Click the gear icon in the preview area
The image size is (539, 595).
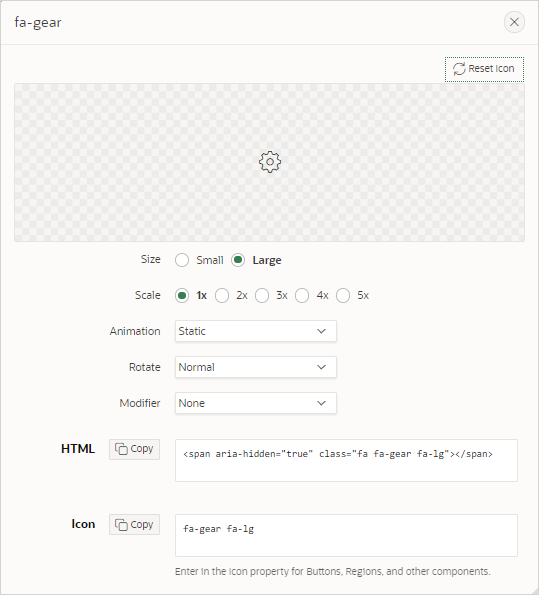click(270, 162)
